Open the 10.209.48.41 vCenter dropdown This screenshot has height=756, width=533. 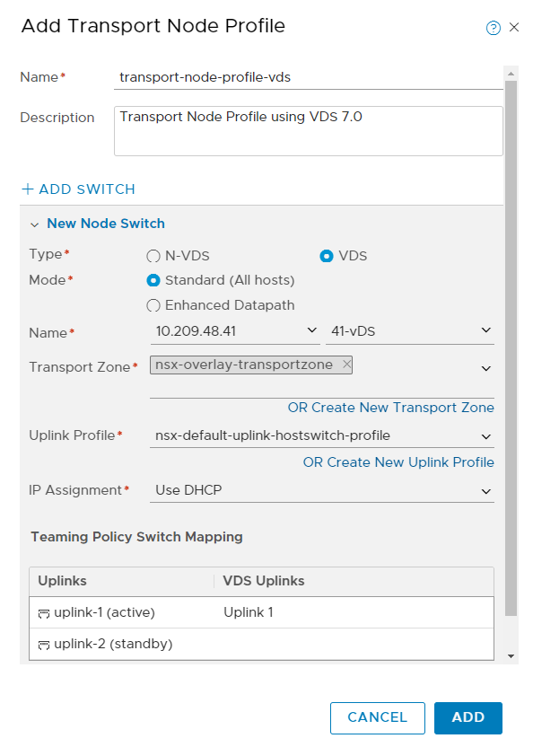click(235, 331)
